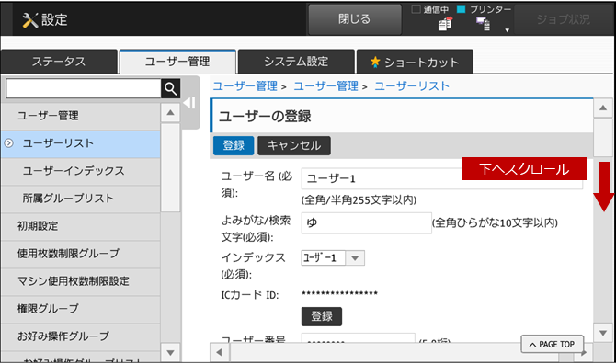Open the printer mode dropdown arrow
This screenshot has height=364, width=616.
[508, 30]
